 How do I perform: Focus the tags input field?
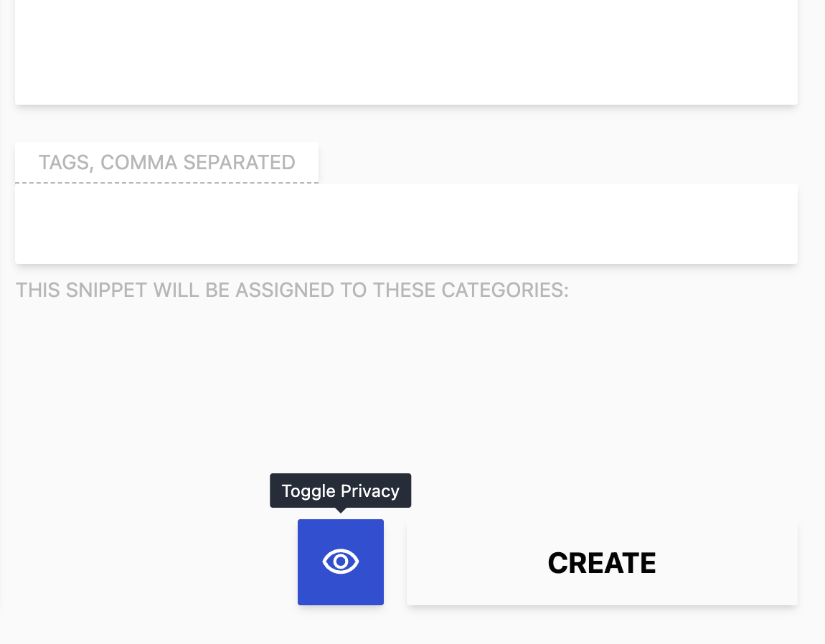[406, 224]
